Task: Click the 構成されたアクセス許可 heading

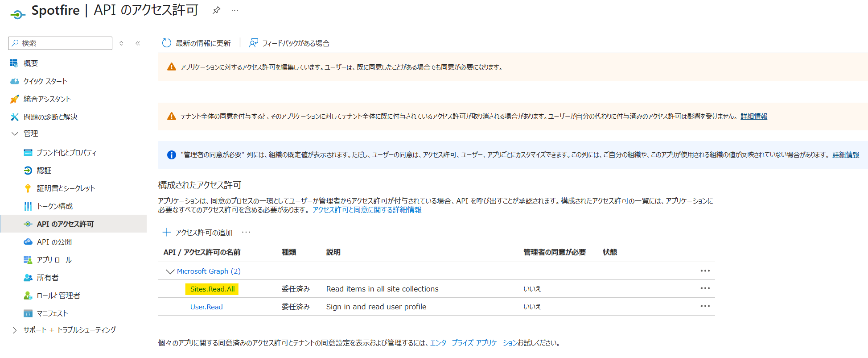Action: (x=200, y=185)
